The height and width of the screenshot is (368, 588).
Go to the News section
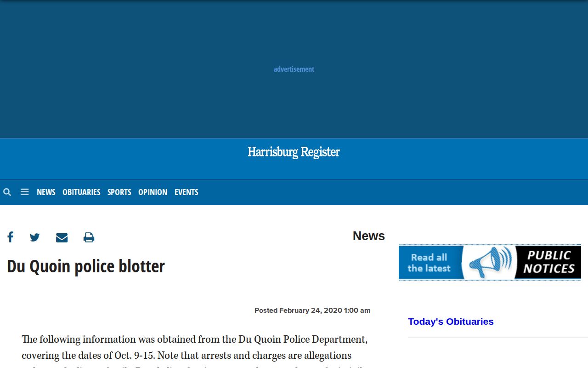coord(46,192)
